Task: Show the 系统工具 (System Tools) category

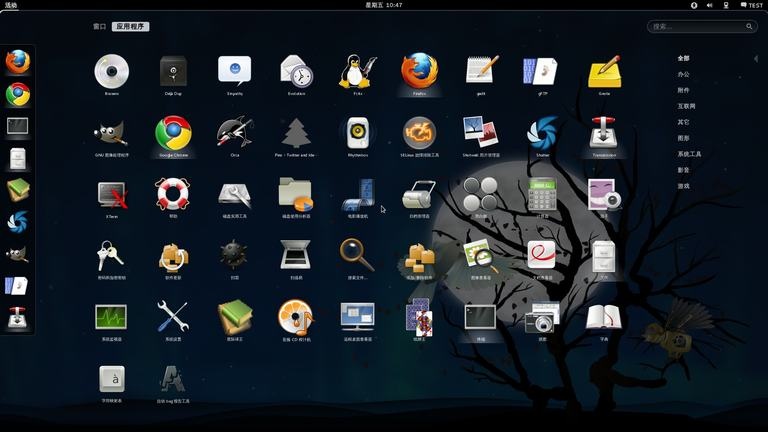Action: tap(689, 154)
